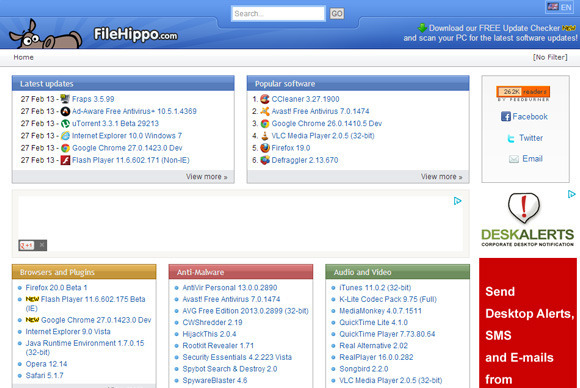This screenshot has width=580, height=388.
Task: Click the Avast! icon in Popular software
Action: coord(265,111)
